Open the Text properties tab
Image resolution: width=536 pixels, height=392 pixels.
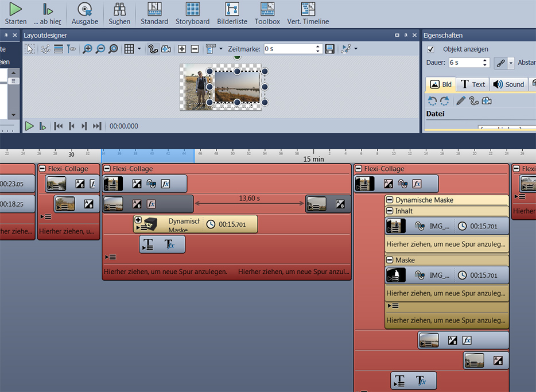click(x=472, y=84)
